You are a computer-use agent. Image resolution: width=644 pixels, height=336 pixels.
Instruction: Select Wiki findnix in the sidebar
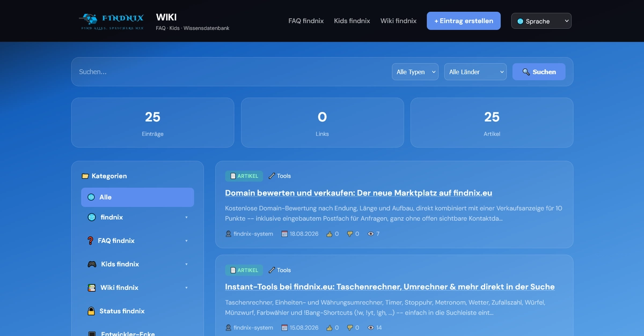[137, 288]
